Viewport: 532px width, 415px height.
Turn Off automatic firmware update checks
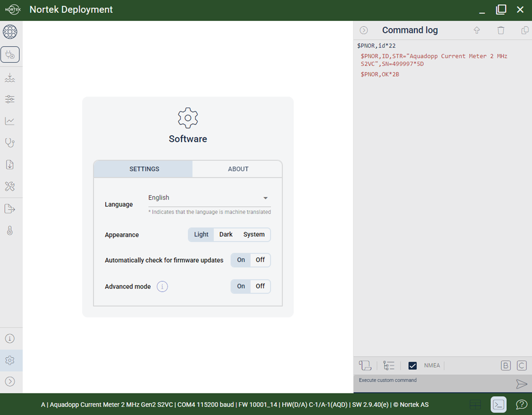[x=260, y=260]
